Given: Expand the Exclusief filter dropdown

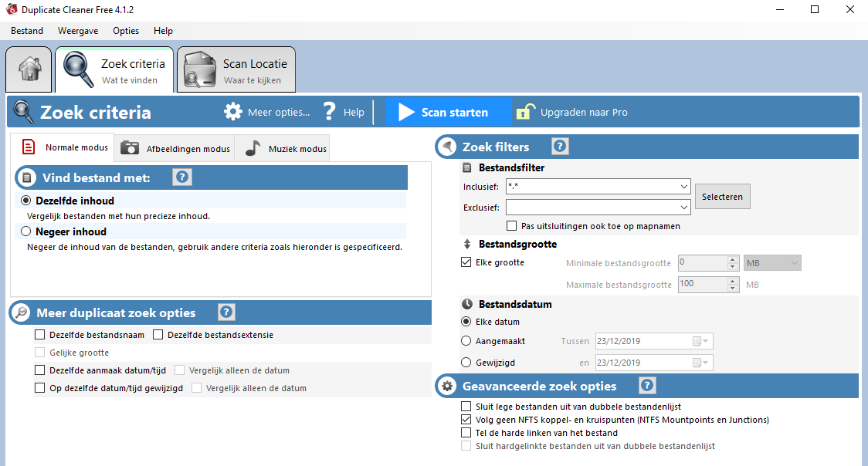Looking at the screenshot, I should (684, 208).
